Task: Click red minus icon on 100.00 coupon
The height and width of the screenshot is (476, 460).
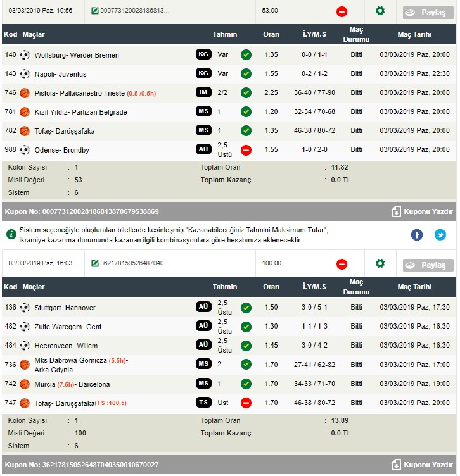Action: pyautogui.click(x=342, y=264)
